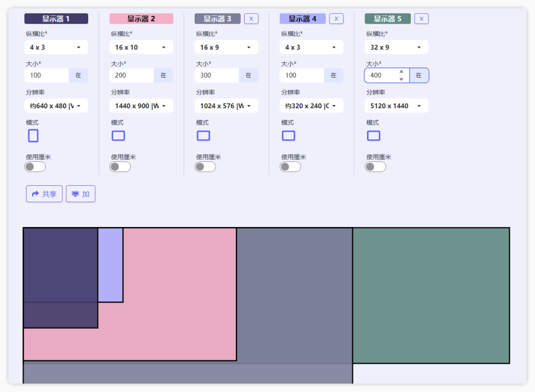
Task: Click the mode orientation icon for 显示器 4
Action: pos(289,136)
